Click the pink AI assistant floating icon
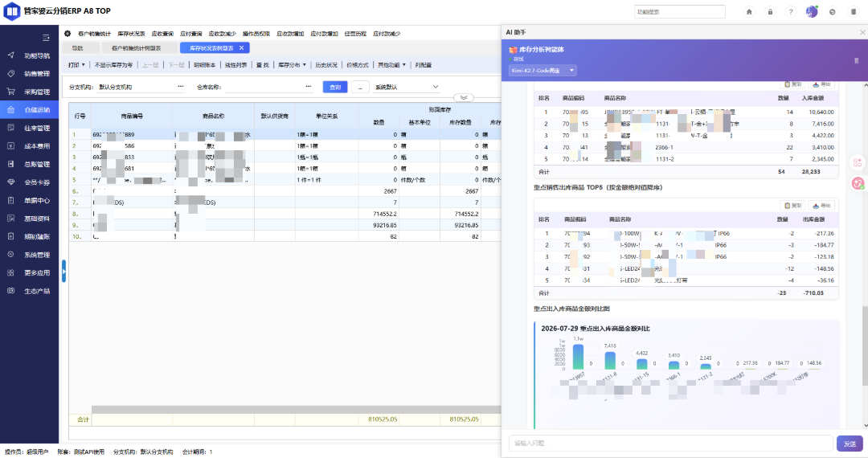The height and width of the screenshot is (458, 868). coord(858,183)
